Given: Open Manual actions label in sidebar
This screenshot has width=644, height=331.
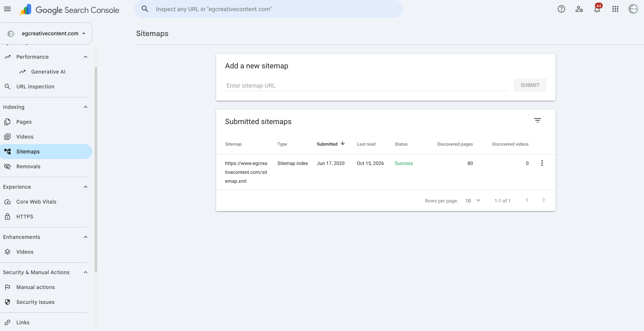Looking at the screenshot, I should [x=35, y=287].
